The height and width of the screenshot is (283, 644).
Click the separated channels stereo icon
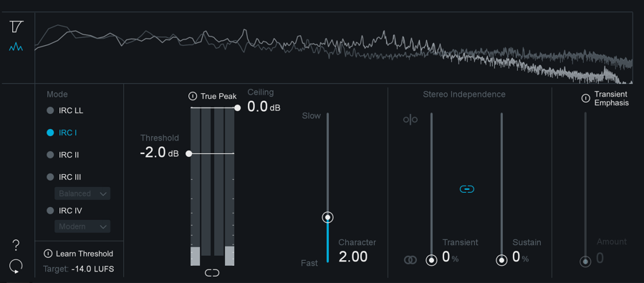pyautogui.click(x=410, y=120)
